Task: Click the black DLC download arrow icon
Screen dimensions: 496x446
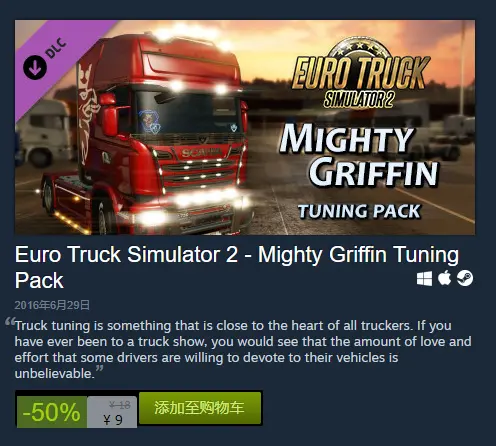Action: coord(35,68)
